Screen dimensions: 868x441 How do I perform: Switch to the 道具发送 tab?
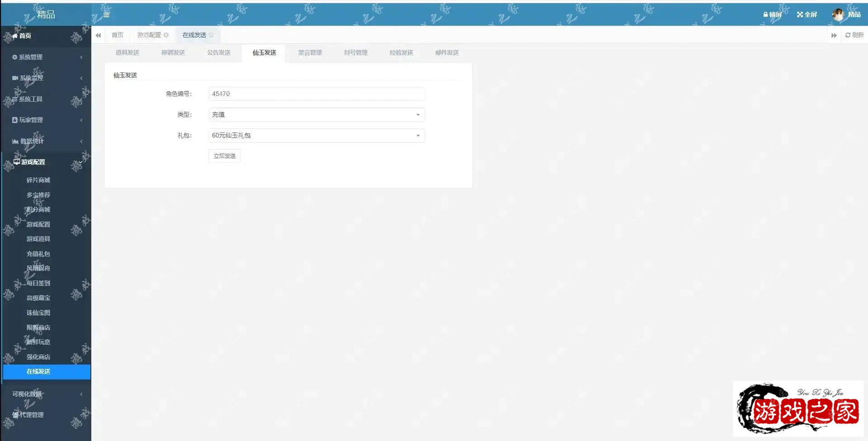127,52
